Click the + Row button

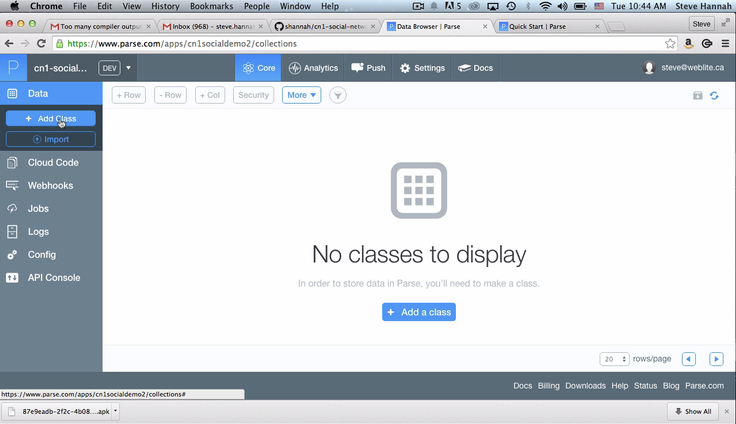[129, 95]
